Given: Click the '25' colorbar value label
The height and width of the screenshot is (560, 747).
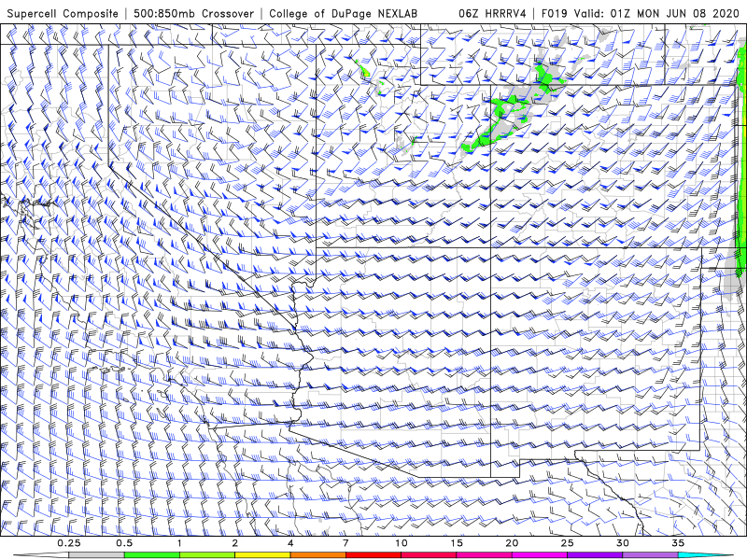Looking at the screenshot, I should 567,543.
